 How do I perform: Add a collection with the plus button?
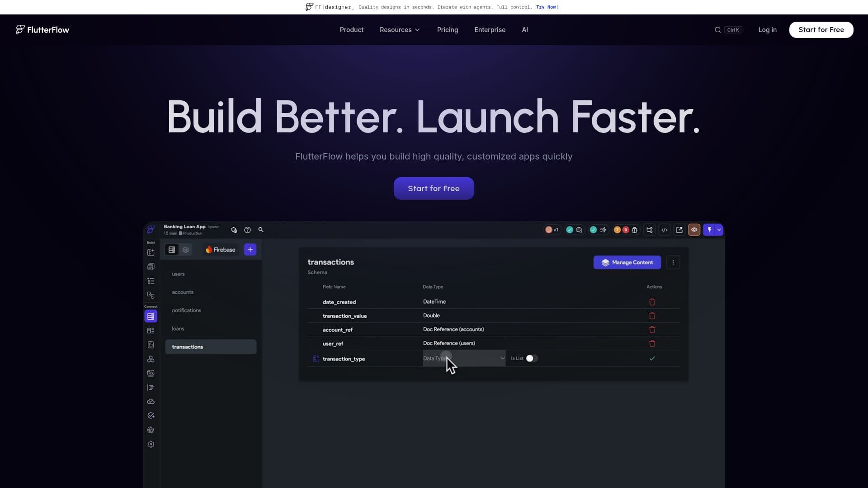tap(250, 250)
